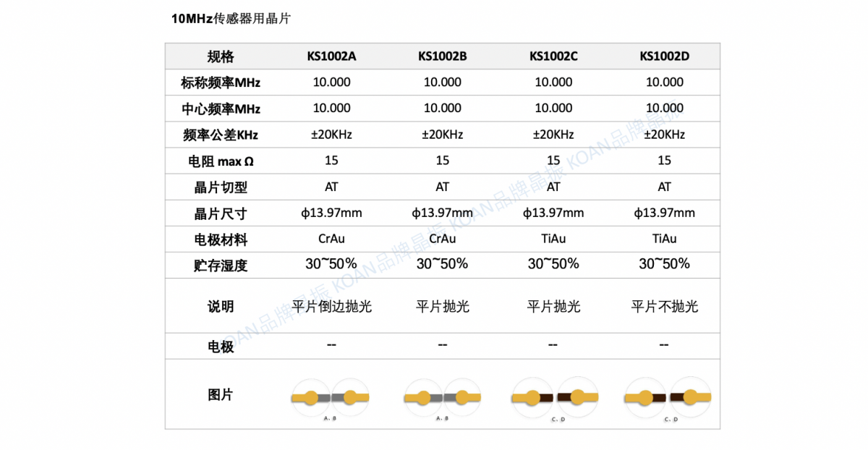Click the left crystal image for KS1002A
Image resolution: width=868 pixels, height=450 pixels.
point(311,397)
